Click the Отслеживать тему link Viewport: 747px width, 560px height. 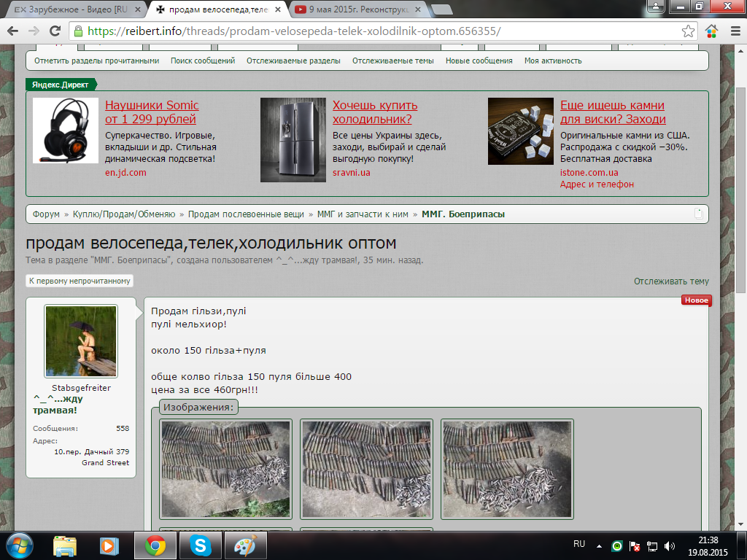670,281
